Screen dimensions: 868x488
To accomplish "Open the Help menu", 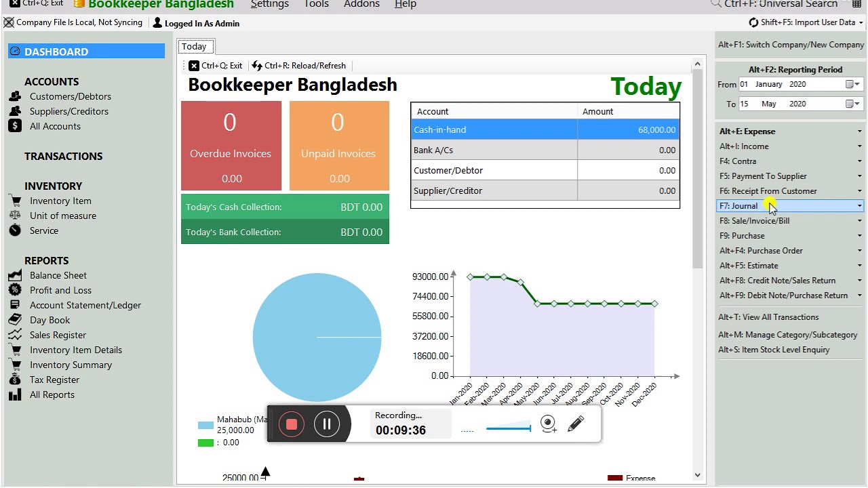I will pos(406,4).
